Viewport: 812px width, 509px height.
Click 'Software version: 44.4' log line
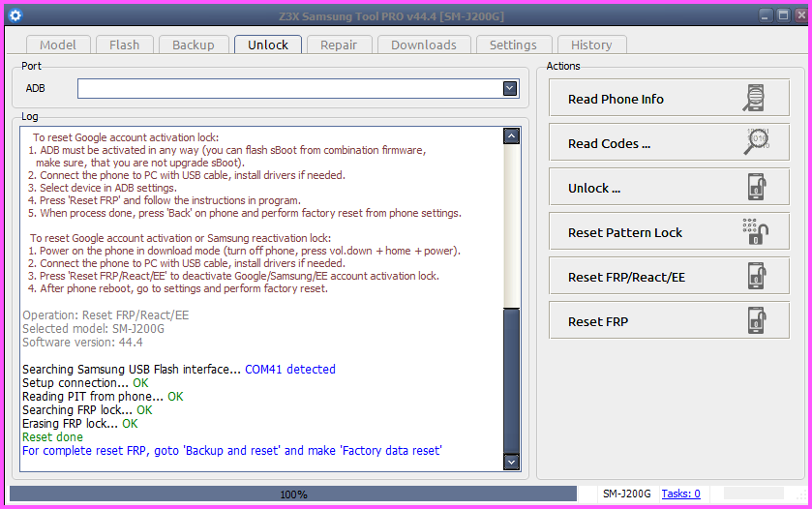click(82, 343)
